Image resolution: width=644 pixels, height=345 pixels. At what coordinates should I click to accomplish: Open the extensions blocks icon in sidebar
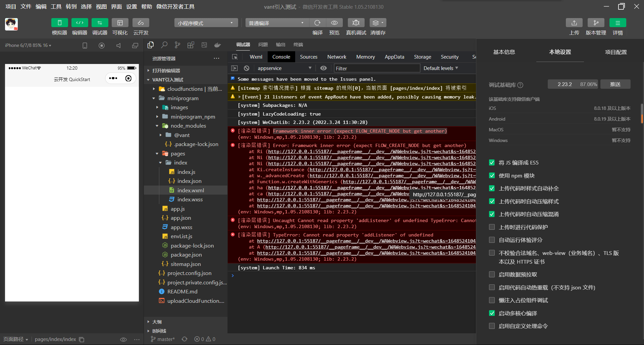tap(191, 45)
